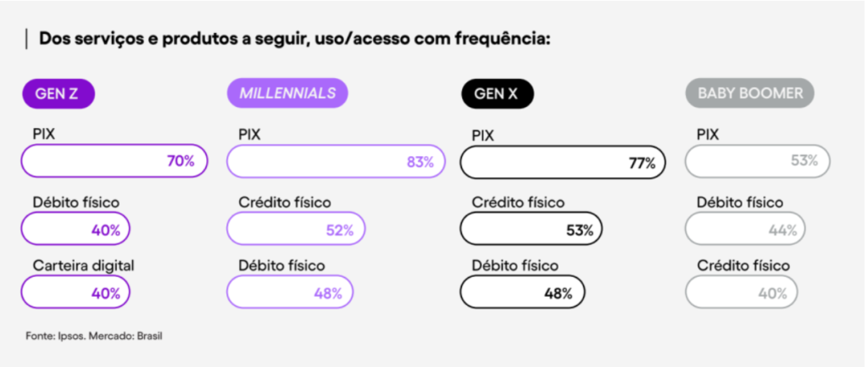Select Millennials Crédito físico 52% bar
Screen dimensions: 868x367
pyautogui.click(x=296, y=229)
